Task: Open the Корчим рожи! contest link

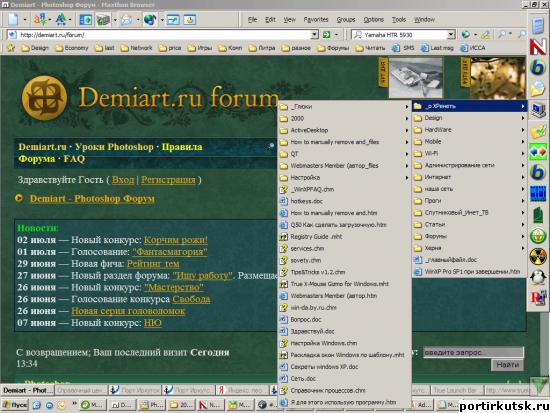Action: (x=176, y=240)
